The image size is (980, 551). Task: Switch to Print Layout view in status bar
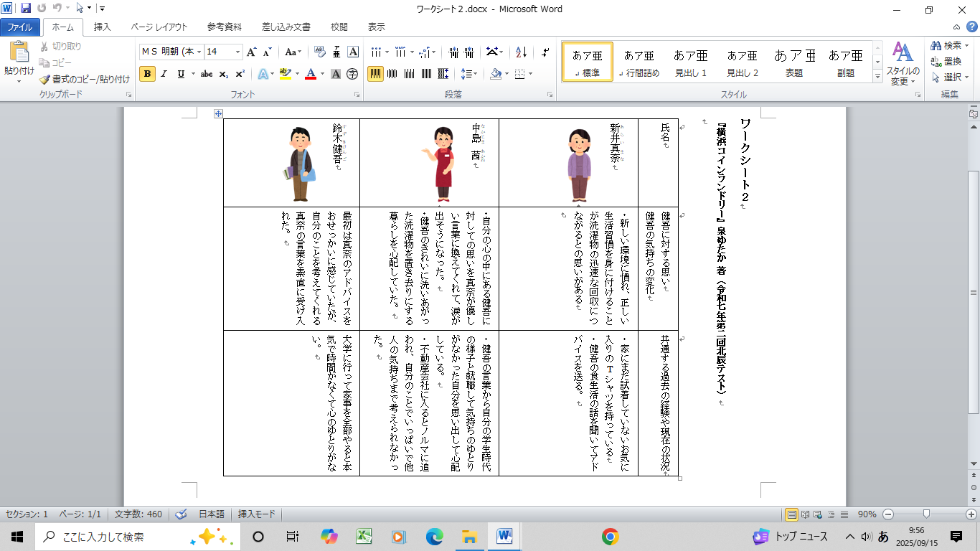click(x=792, y=514)
